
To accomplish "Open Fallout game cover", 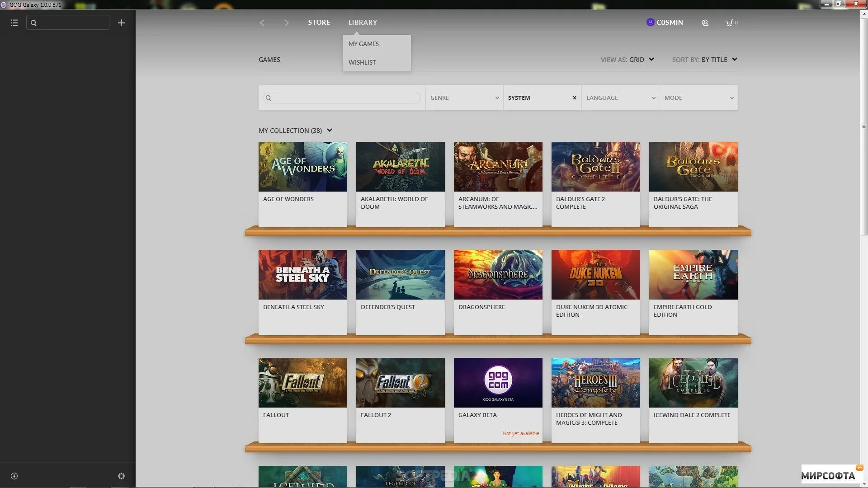I will [x=303, y=383].
